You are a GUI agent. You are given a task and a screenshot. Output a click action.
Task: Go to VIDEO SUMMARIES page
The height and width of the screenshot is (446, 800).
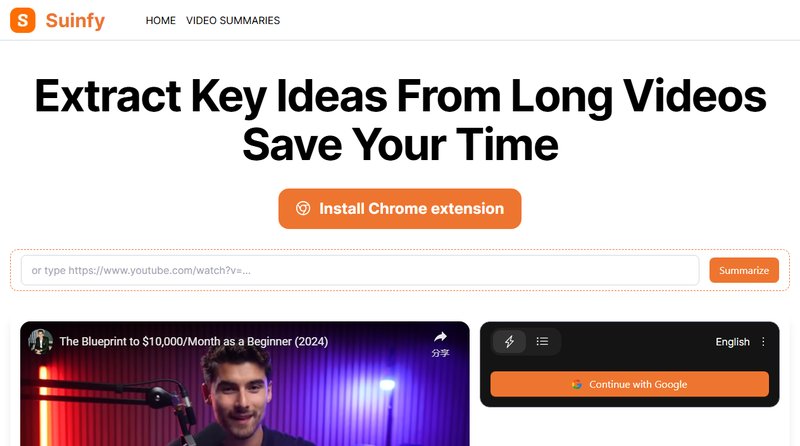click(x=233, y=20)
